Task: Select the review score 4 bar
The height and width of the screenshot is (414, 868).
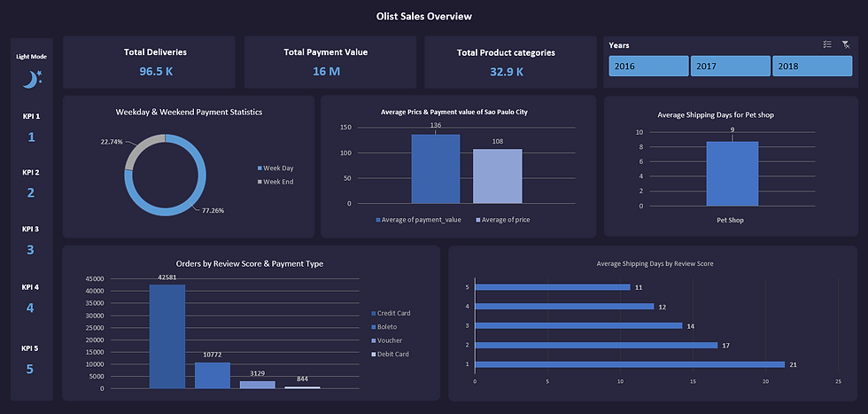Action: click(564, 307)
